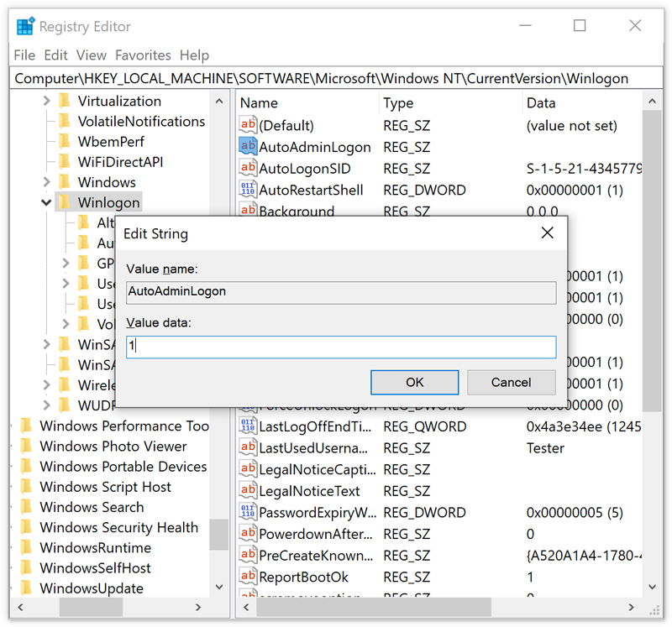The width and height of the screenshot is (672, 627).
Task: Expand the Windows key node
Action: point(47,181)
